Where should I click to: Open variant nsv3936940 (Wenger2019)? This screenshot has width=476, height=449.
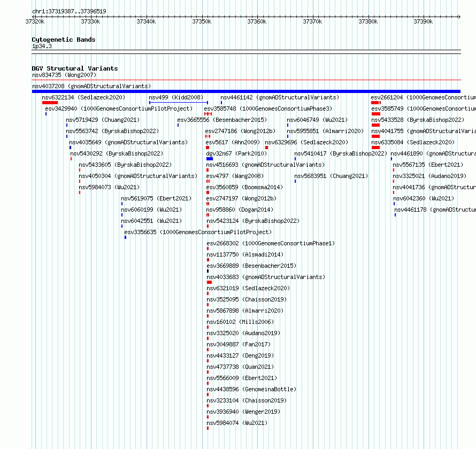(243, 412)
